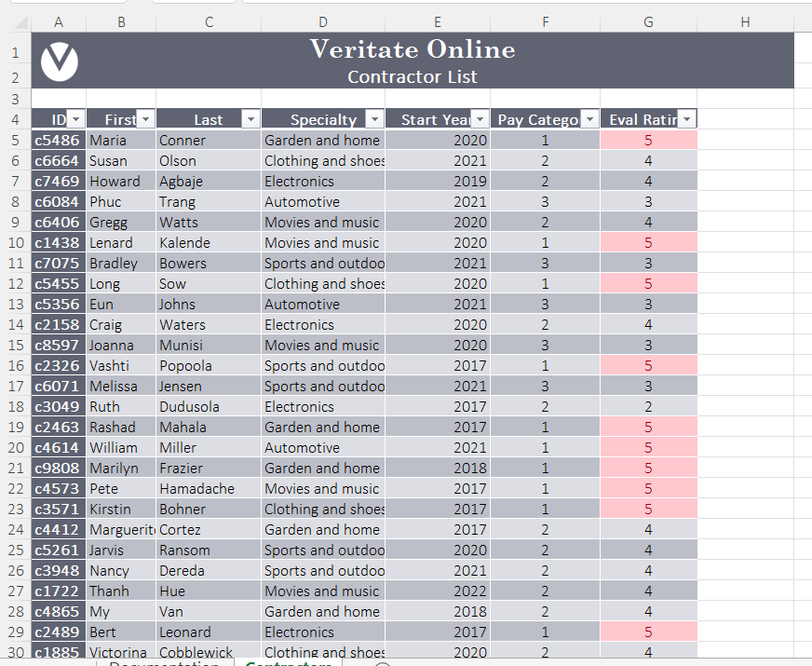Open the First column filter dropdown
812x666 pixels.
pos(146,119)
